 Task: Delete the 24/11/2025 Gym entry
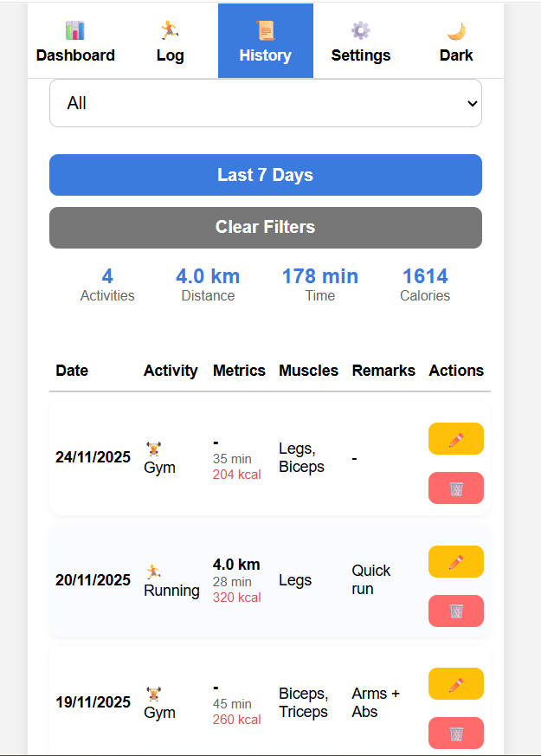(455, 488)
